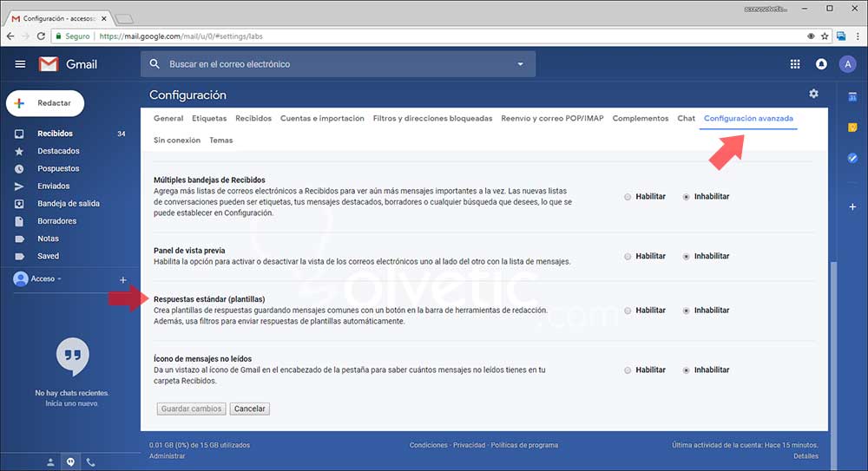Open the Recibidos settings tab
The width and height of the screenshot is (868, 471).
click(253, 119)
